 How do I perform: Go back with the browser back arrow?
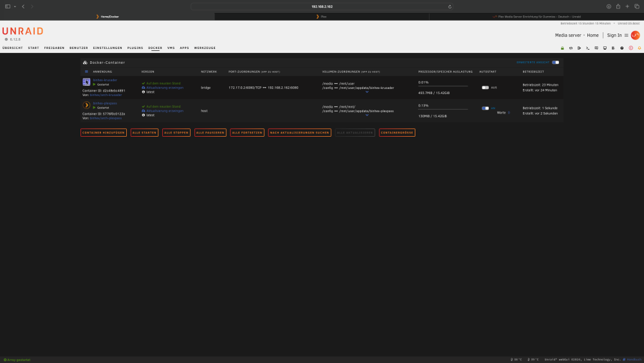23,6
